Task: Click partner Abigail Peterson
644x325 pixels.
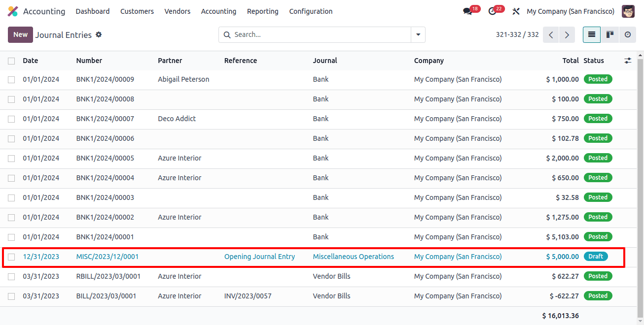Action: point(183,79)
